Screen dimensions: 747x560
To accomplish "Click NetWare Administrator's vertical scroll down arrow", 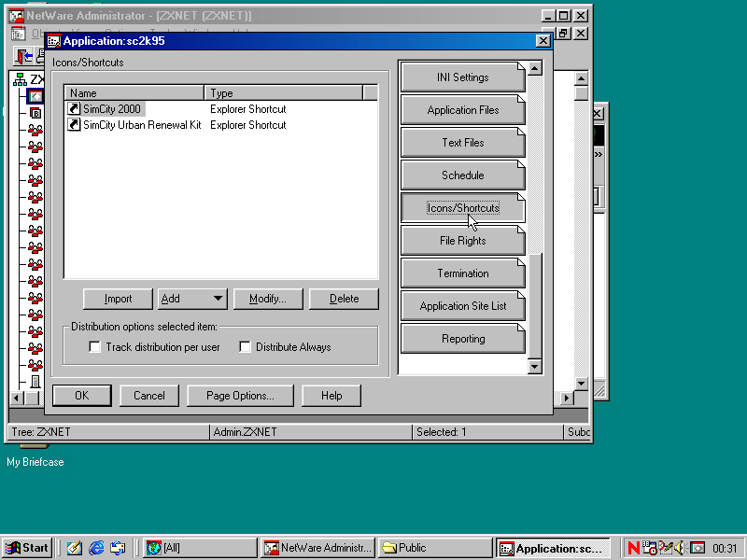I will 581,383.
